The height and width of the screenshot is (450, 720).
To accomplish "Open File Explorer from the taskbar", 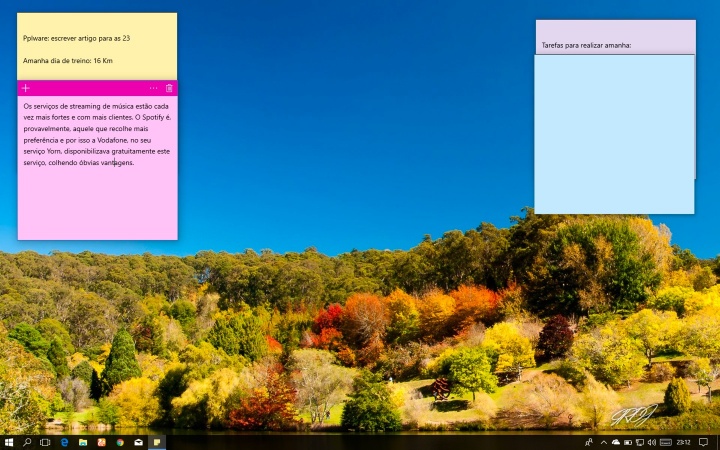I will pyautogui.click(x=83, y=441).
